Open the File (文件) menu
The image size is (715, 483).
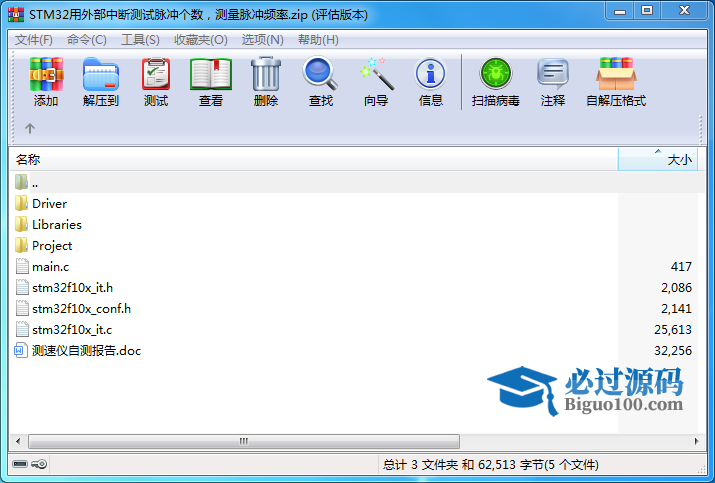pos(34,40)
